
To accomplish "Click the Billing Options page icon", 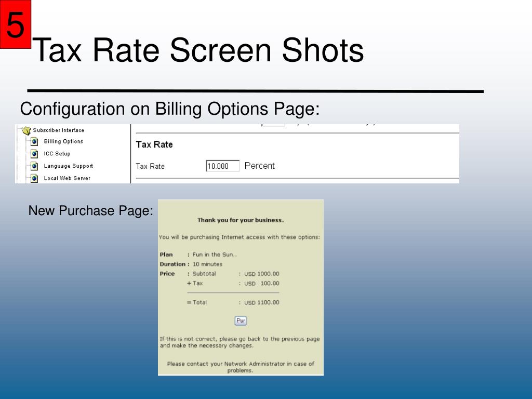I will [34, 141].
